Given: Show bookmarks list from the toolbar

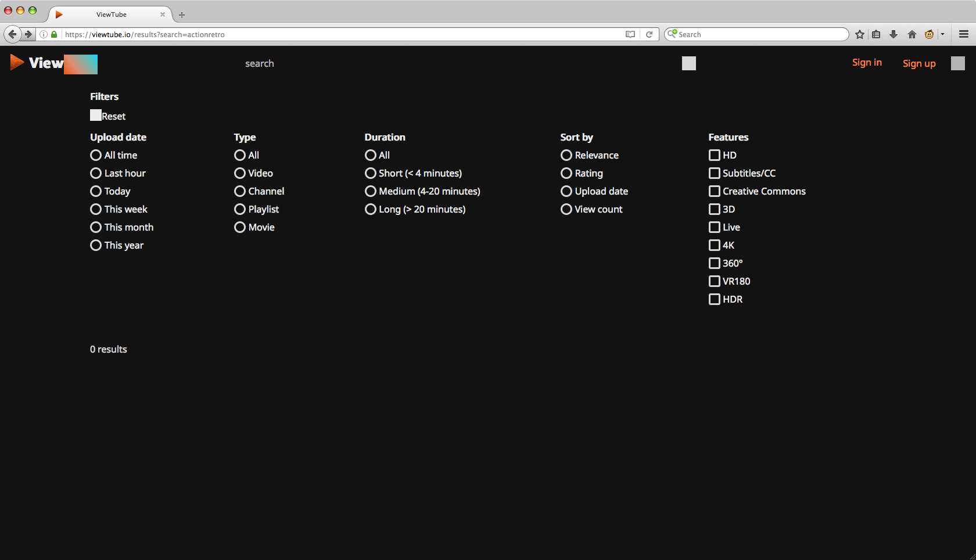Looking at the screenshot, I should [876, 34].
